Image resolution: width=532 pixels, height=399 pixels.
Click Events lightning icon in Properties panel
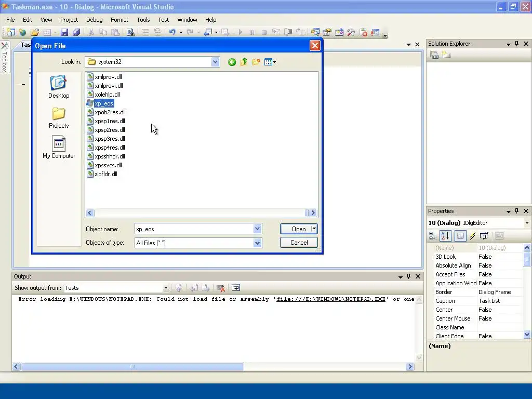pos(472,236)
